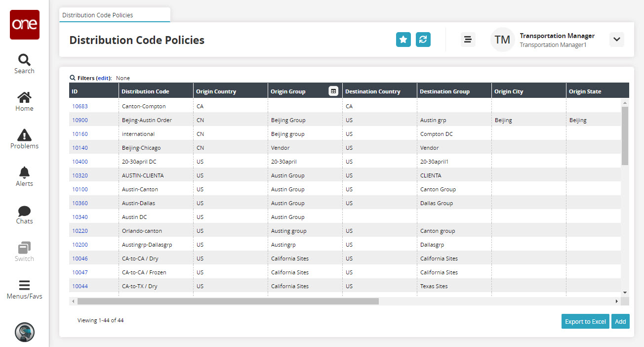
Task: Open Search in the left sidebar
Action: pos(24,64)
